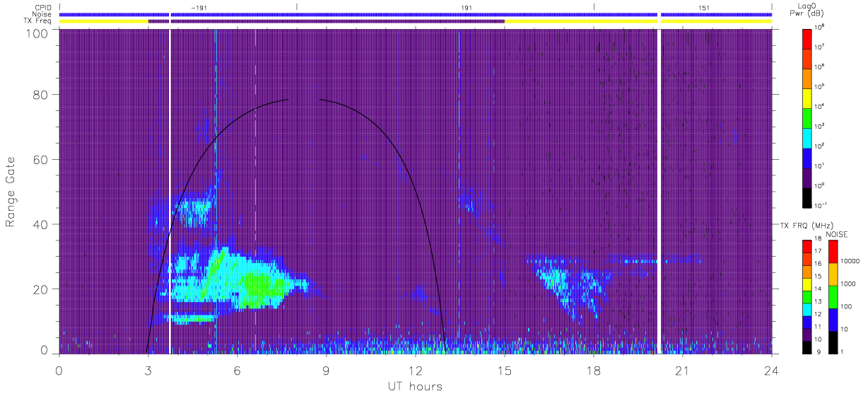Click the '18' tick on UT hours axis

point(594,370)
